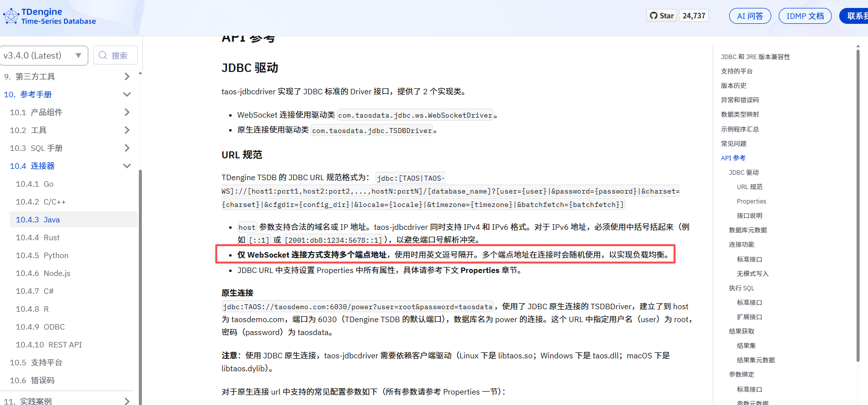The width and height of the screenshot is (868, 405).
Task: Collapse the 10.4 连接器 chevron
Action: (127, 166)
